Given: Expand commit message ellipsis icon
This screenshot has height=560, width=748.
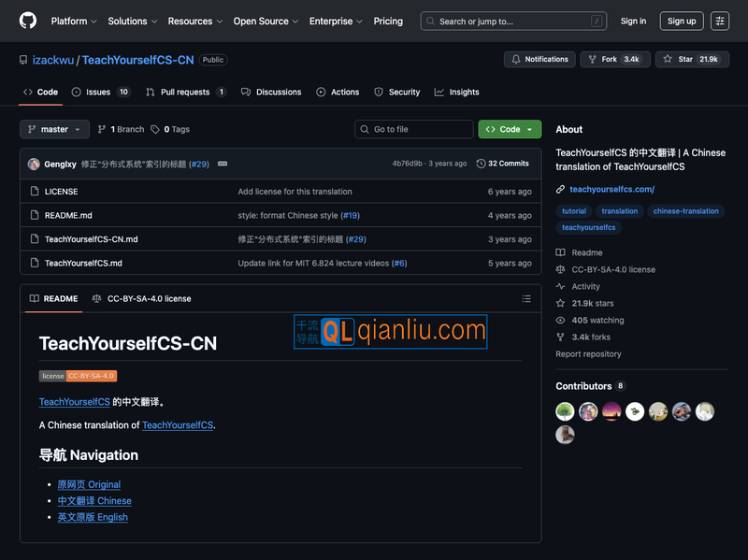Looking at the screenshot, I should coord(223,164).
